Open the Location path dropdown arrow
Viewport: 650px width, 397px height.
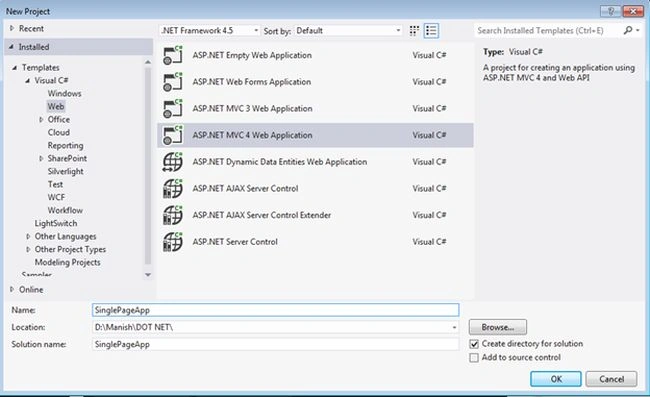pyautogui.click(x=454, y=327)
